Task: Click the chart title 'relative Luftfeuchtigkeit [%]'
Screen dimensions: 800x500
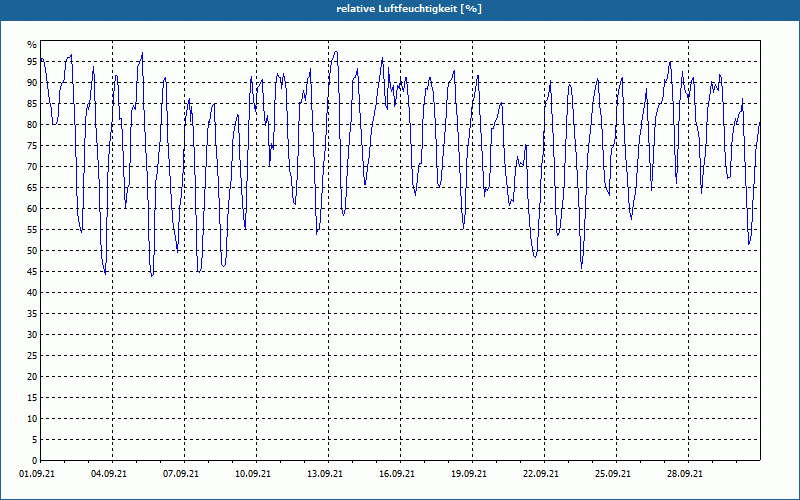Action: pyautogui.click(x=409, y=9)
